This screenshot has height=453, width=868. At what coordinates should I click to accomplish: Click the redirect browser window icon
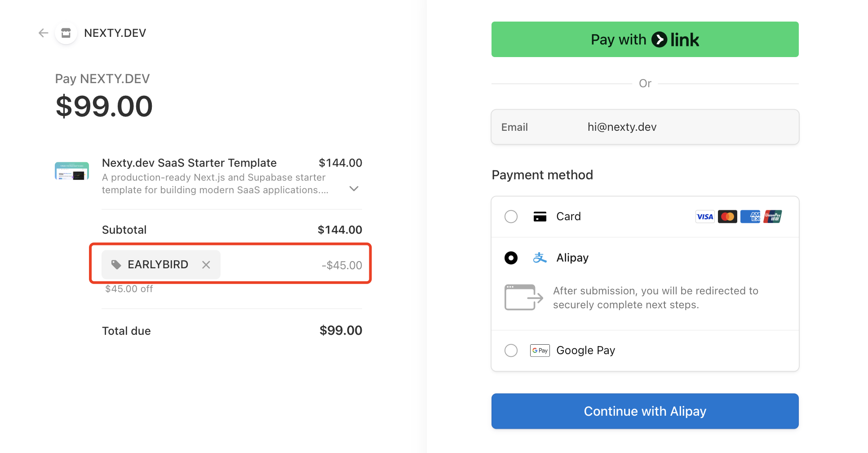(x=524, y=298)
